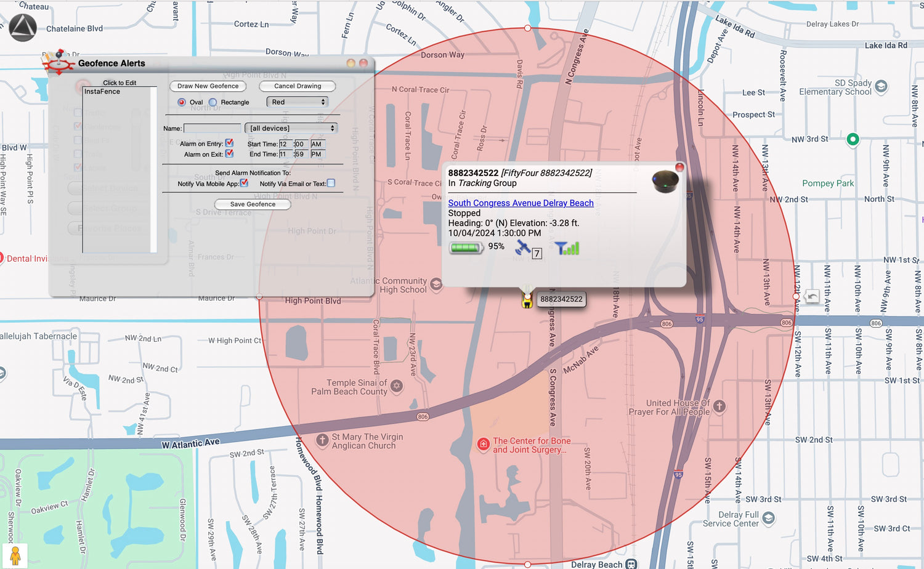
Task: Click the geofence Name input field
Action: click(212, 128)
